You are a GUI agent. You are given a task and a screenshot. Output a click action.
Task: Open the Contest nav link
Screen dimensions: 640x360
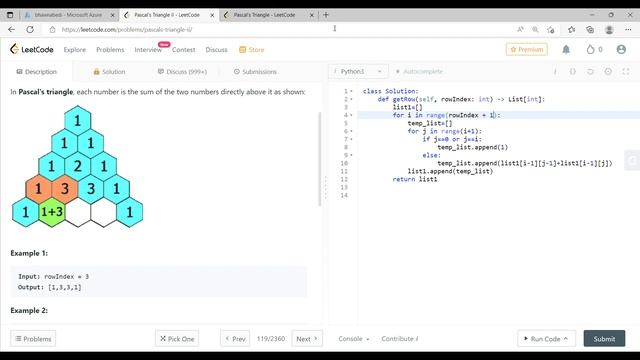coord(184,50)
